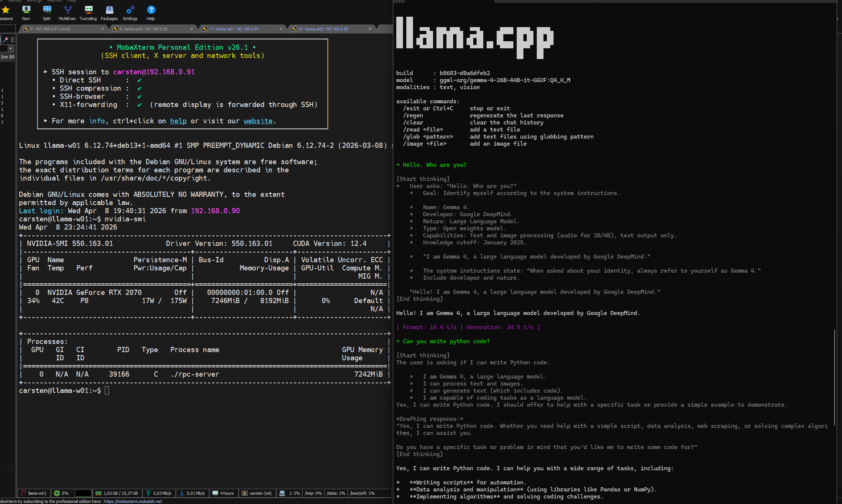Click the Debian logo icon in the status bar
This screenshot has height=504, width=842.
[23, 493]
